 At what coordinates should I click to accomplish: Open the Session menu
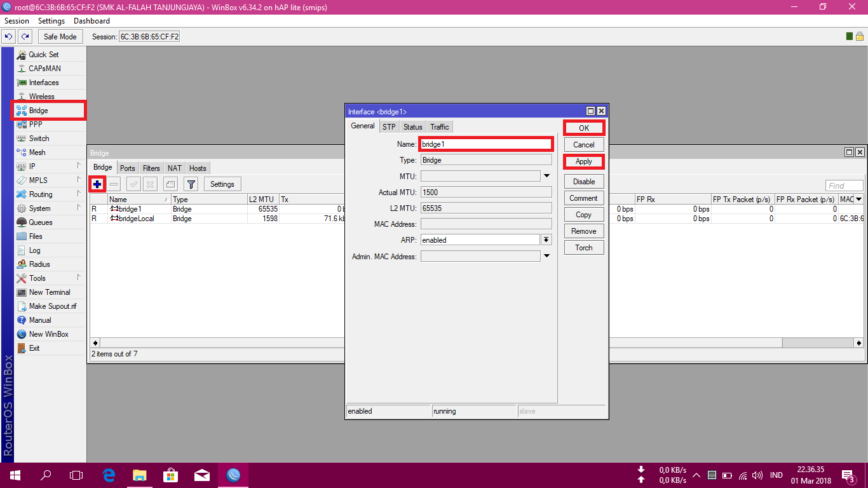point(17,21)
